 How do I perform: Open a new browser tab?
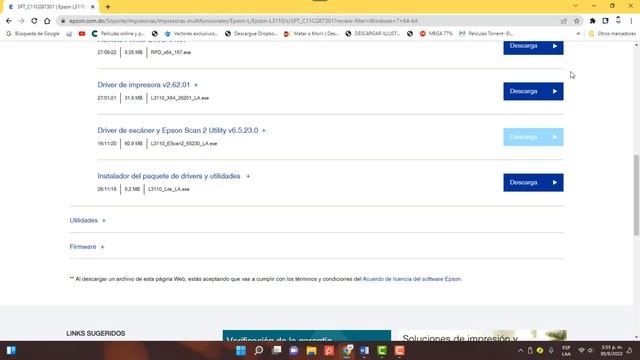click(108, 7)
